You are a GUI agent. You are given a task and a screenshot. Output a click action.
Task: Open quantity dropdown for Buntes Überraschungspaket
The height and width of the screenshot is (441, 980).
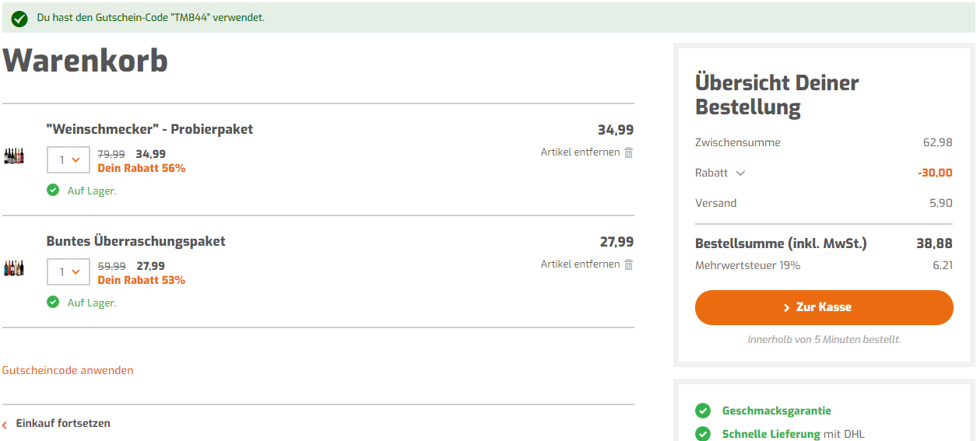pos(68,272)
